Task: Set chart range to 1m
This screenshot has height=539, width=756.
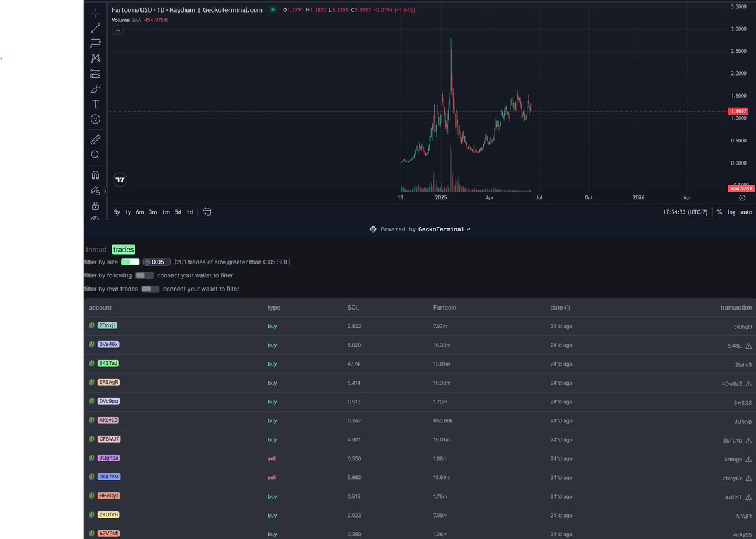Action: pos(166,212)
